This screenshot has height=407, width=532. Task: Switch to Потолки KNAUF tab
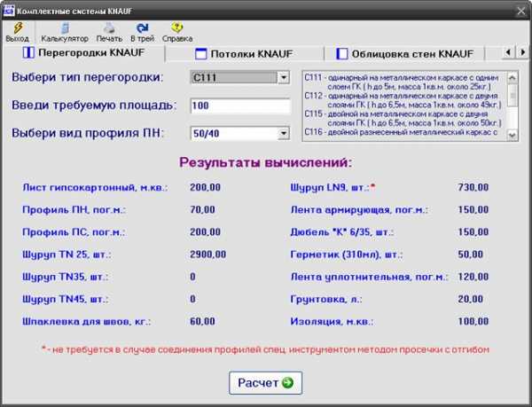pyautogui.click(x=244, y=53)
